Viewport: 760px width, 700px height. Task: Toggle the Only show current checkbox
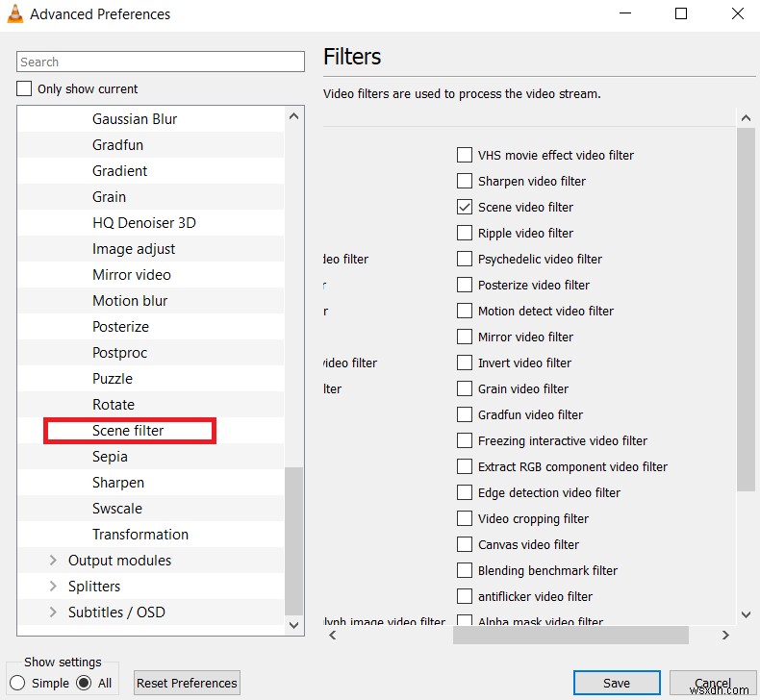click(x=25, y=89)
